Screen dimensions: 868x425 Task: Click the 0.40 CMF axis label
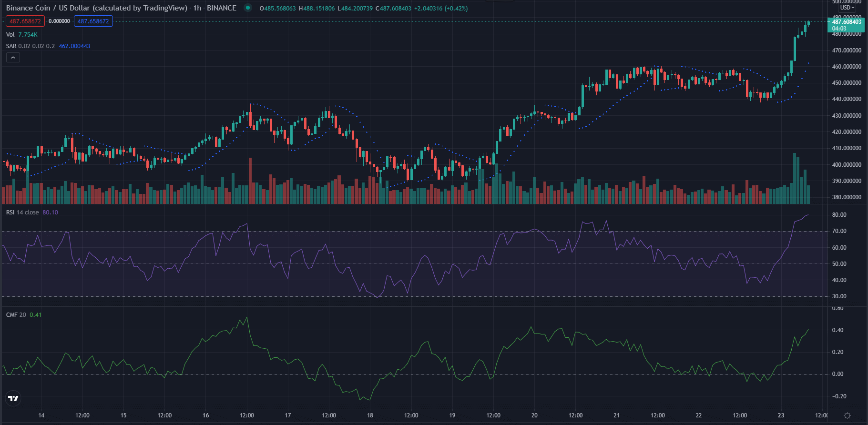pos(837,330)
